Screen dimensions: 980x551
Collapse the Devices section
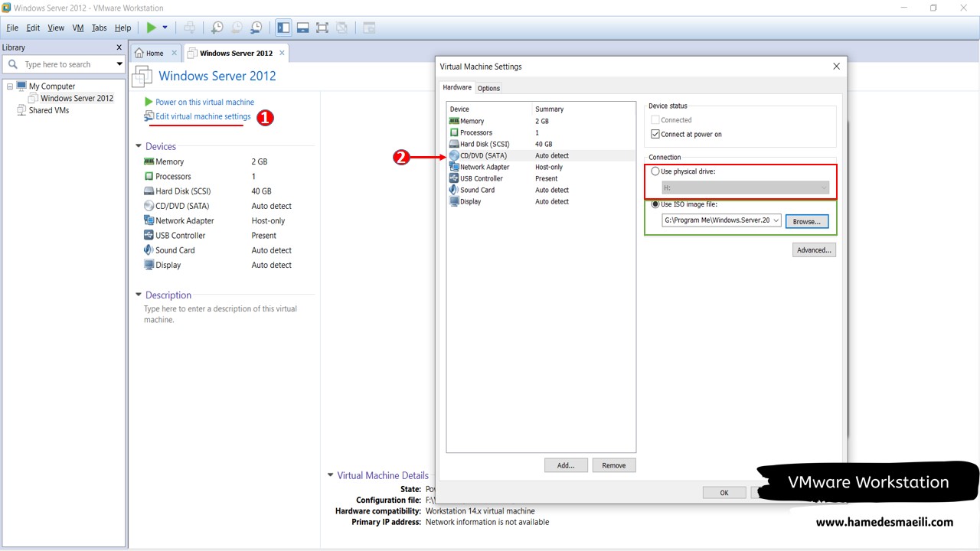pyautogui.click(x=139, y=146)
